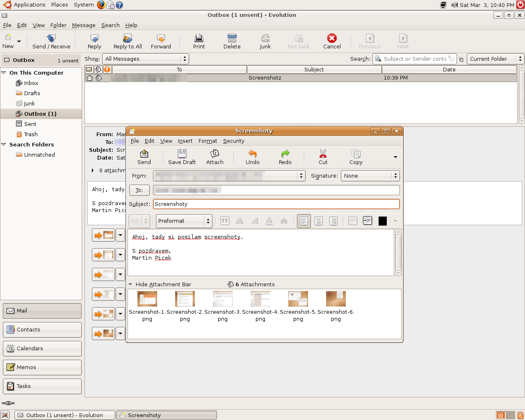Click the Subject input field
Image resolution: width=525 pixels, height=420 pixels.
276,204
